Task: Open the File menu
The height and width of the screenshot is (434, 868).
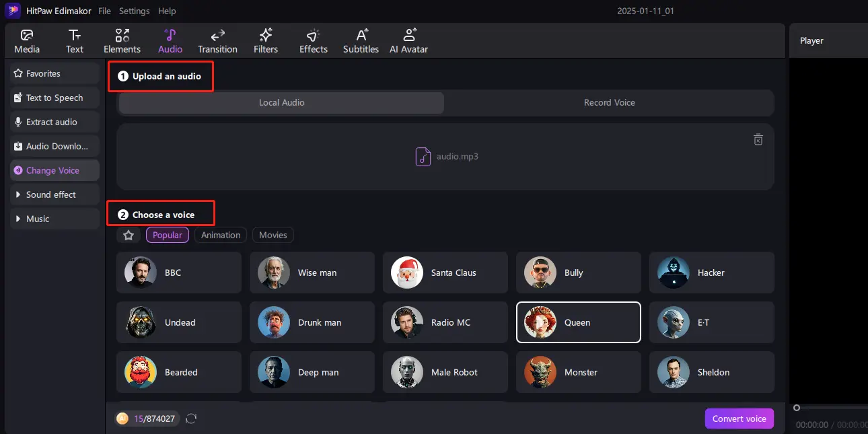Action: 104,11
